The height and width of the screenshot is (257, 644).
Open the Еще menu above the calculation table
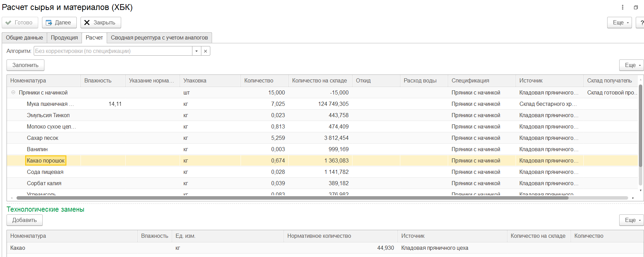[x=632, y=65]
